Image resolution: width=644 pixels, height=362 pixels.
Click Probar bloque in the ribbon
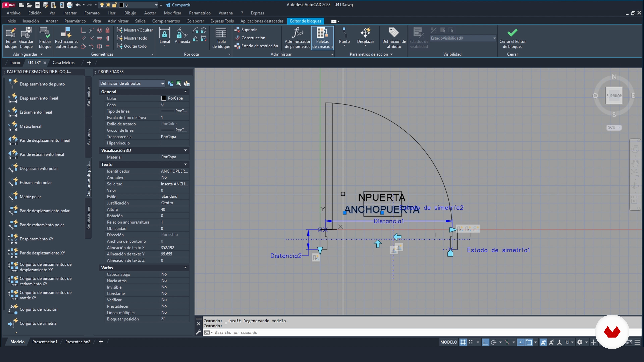click(x=45, y=38)
